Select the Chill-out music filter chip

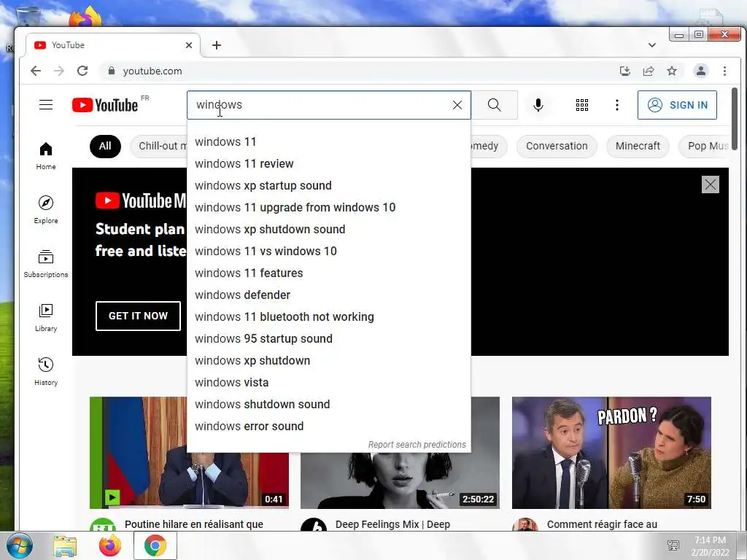[x=158, y=146]
